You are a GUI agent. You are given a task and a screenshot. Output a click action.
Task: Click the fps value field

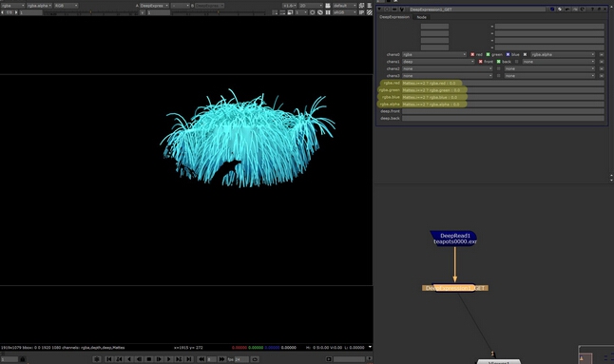click(241, 359)
